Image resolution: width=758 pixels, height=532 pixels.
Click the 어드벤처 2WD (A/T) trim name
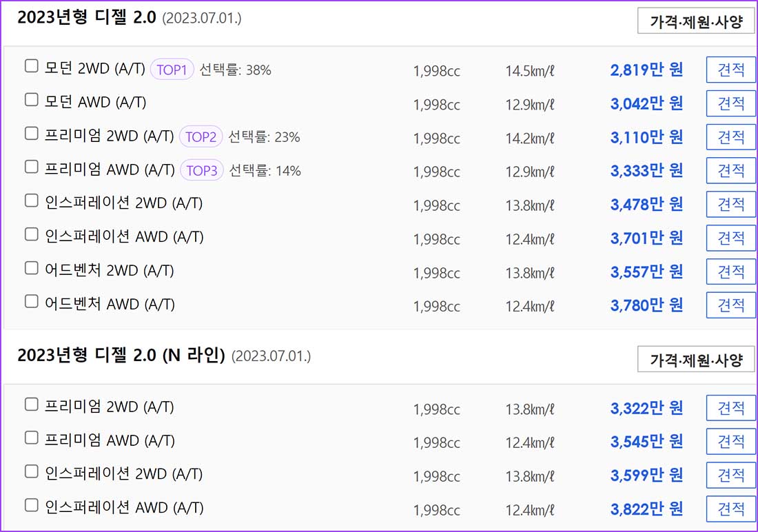coord(110,270)
